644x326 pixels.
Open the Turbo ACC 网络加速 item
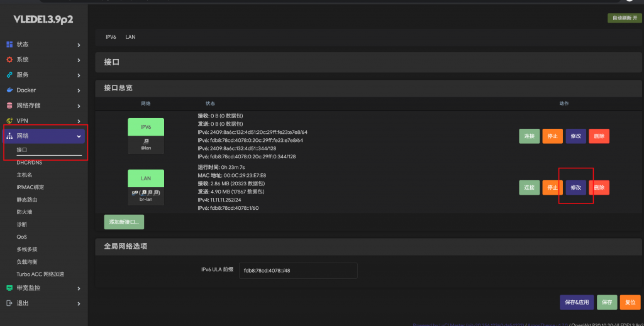pos(40,274)
